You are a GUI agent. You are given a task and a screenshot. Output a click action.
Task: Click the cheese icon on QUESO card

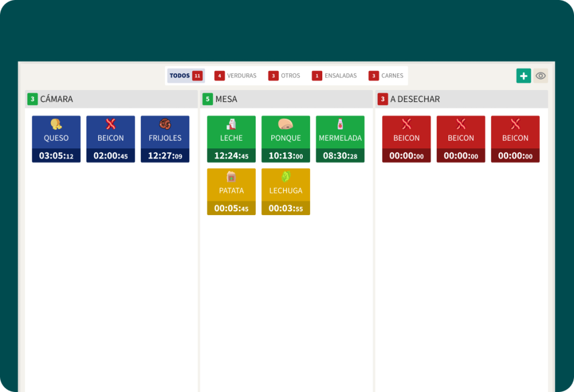[x=56, y=124]
